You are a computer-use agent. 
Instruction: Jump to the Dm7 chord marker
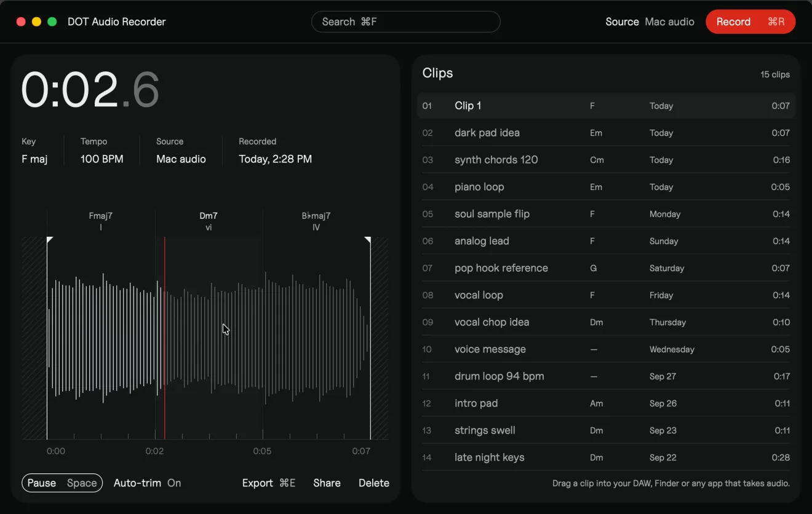[x=209, y=221]
